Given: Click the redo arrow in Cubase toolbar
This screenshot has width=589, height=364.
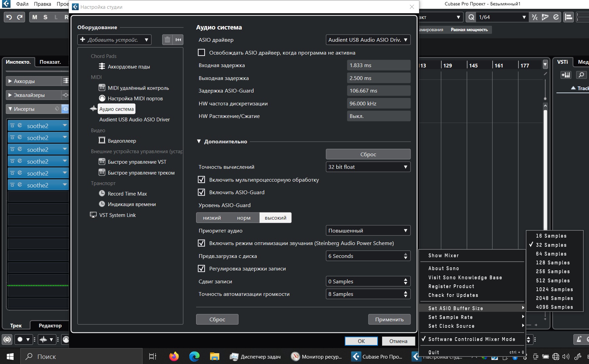Looking at the screenshot, I should tap(20, 17).
